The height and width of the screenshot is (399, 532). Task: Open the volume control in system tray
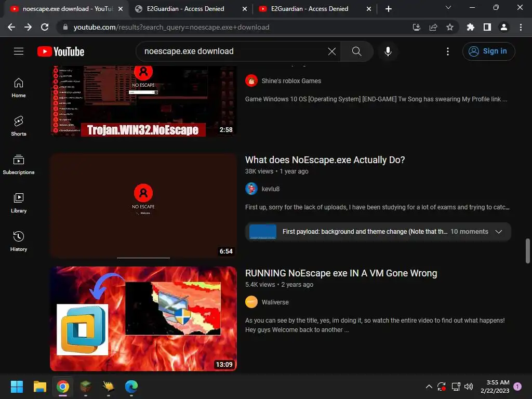point(469,387)
